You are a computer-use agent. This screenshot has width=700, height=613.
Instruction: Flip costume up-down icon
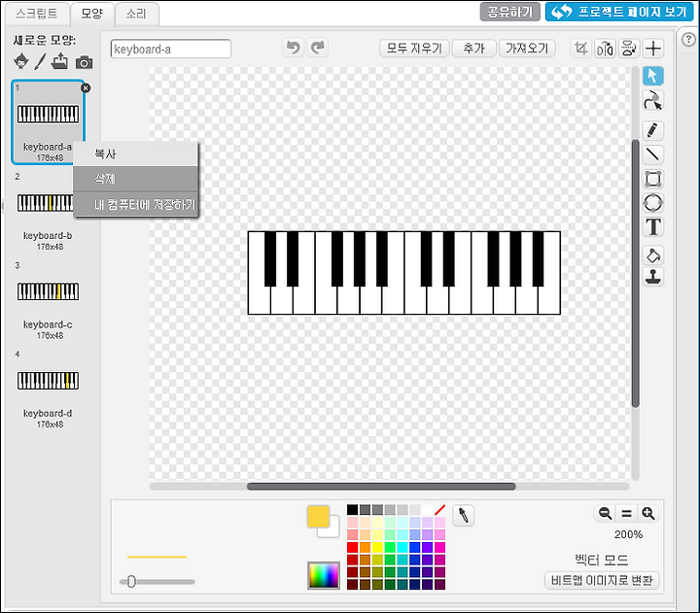629,49
